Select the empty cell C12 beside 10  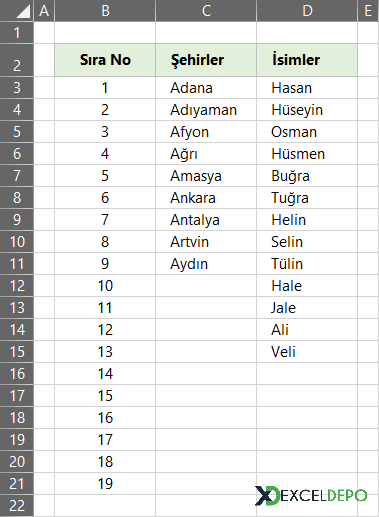pos(206,286)
